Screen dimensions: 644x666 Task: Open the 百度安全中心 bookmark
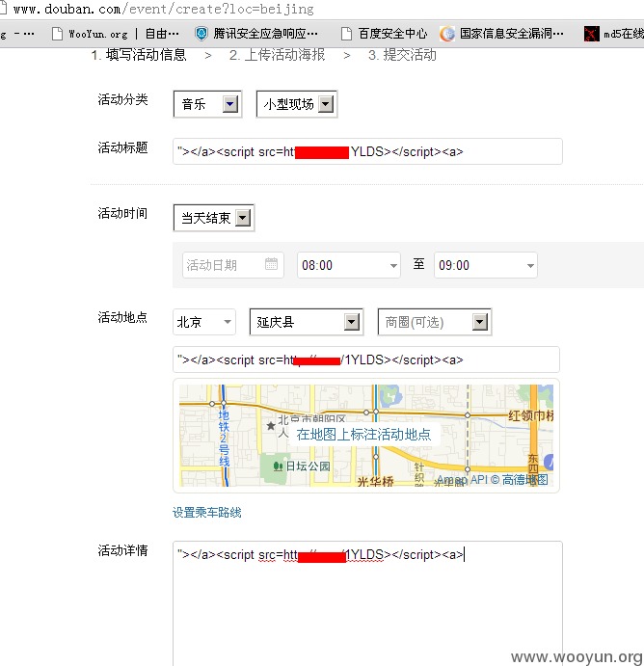coord(384,34)
